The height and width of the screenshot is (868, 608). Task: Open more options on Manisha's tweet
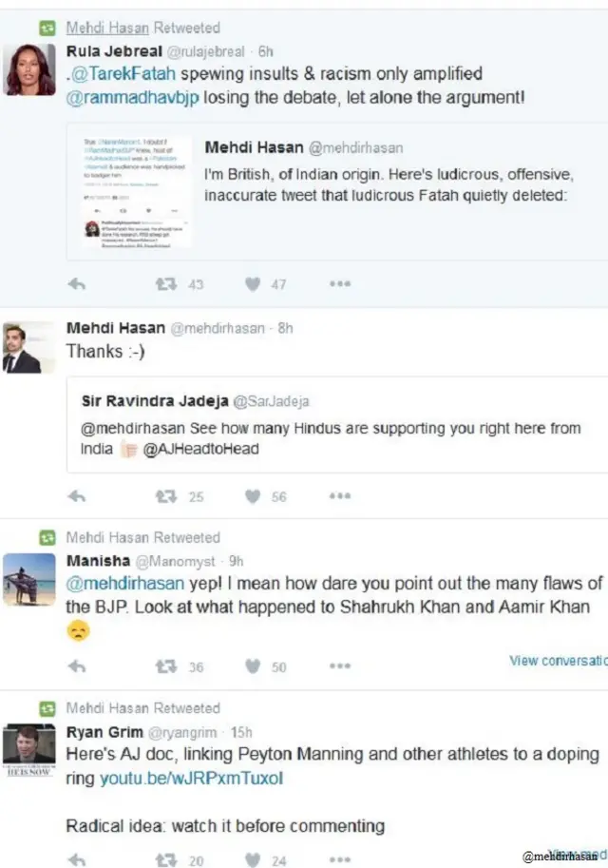click(x=340, y=666)
